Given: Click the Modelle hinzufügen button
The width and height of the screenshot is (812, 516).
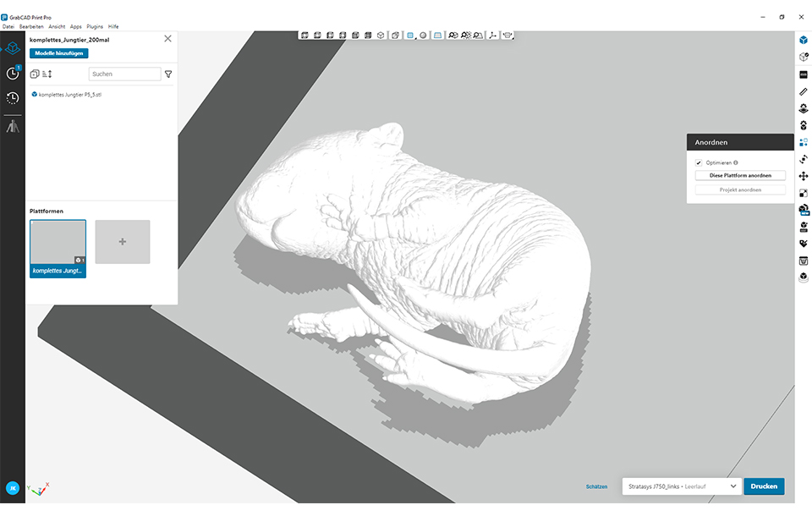Looking at the screenshot, I should click(x=58, y=53).
